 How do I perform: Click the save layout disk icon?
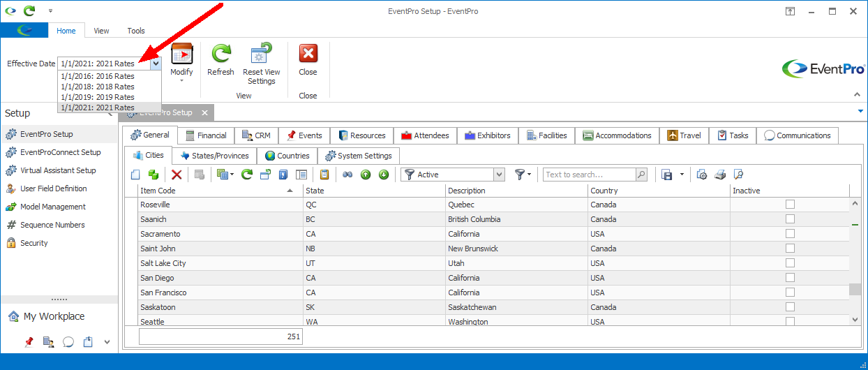pos(667,175)
